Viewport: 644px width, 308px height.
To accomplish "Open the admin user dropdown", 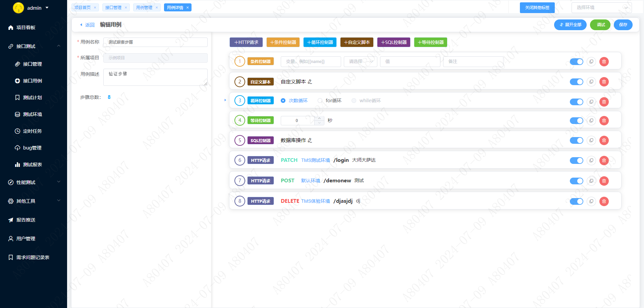I will (31, 8).
